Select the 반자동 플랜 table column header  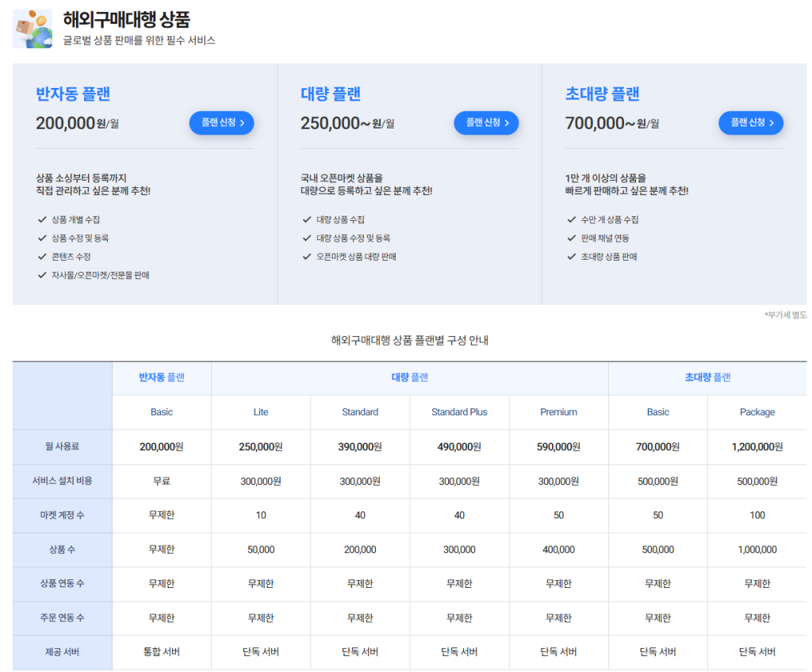(x=162, y=378)
